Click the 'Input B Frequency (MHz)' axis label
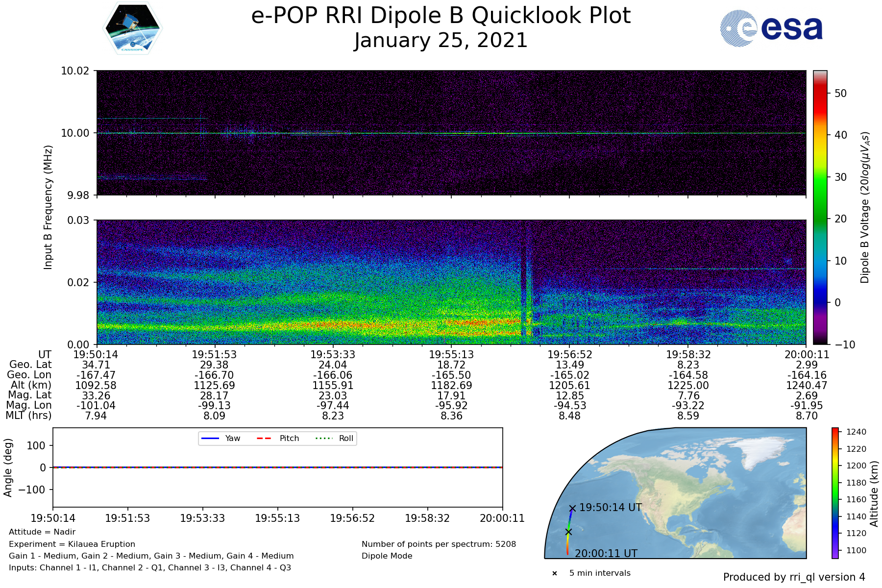The width and height of the screenshot is (882, 588). [x=48, y=207]
